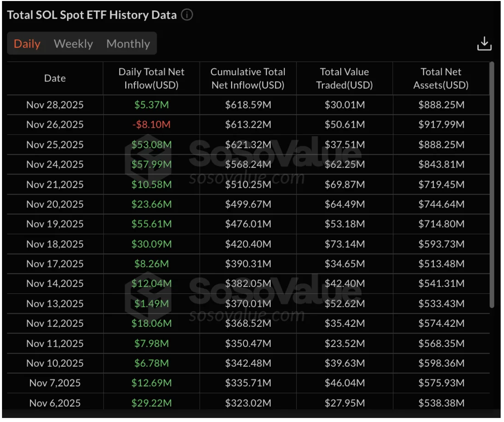Image resolution: width=504 pixels, height=422 pixels.
Task: Click the Total SOL Spot ETF title
Action: [x=92, y=15]
